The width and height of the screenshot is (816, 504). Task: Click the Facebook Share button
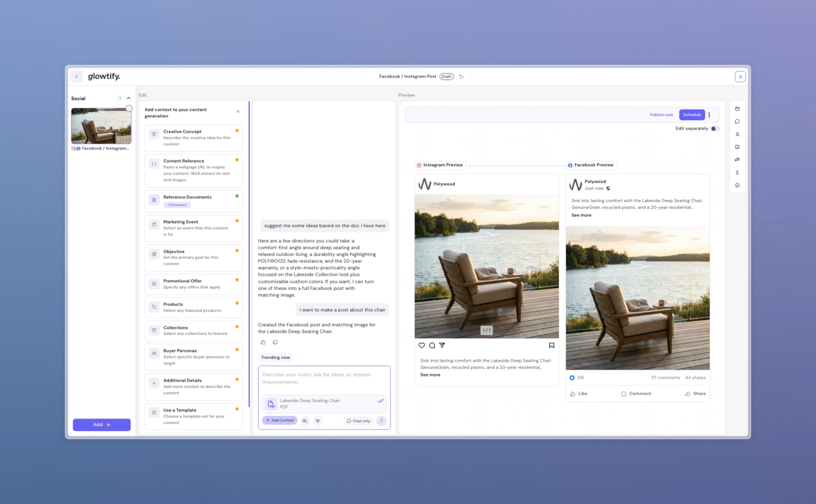point(695,393)
